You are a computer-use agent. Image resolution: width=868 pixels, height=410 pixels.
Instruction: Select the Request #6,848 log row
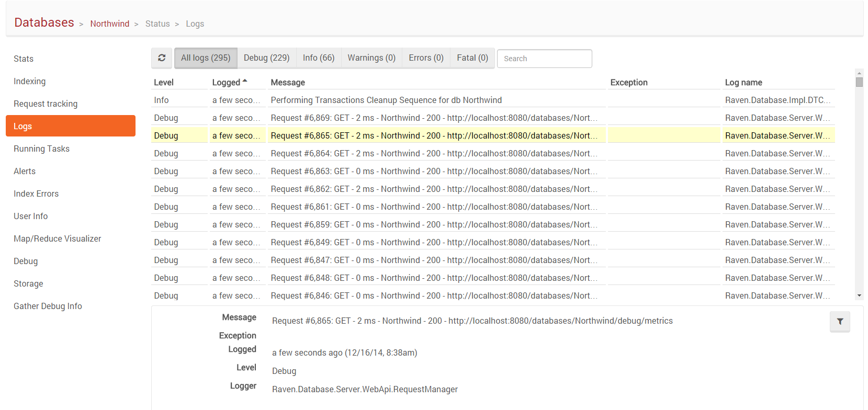(493, 278)
